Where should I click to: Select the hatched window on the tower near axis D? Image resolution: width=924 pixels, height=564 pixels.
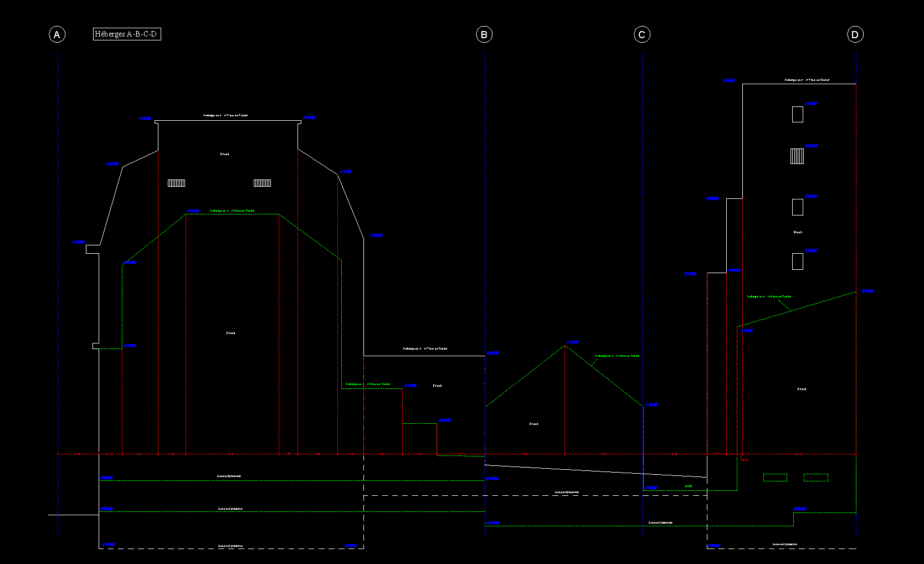(797, 156)
